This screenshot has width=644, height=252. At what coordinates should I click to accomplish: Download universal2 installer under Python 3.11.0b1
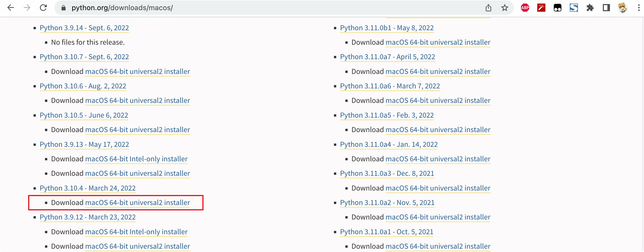(x=438, y=42)
